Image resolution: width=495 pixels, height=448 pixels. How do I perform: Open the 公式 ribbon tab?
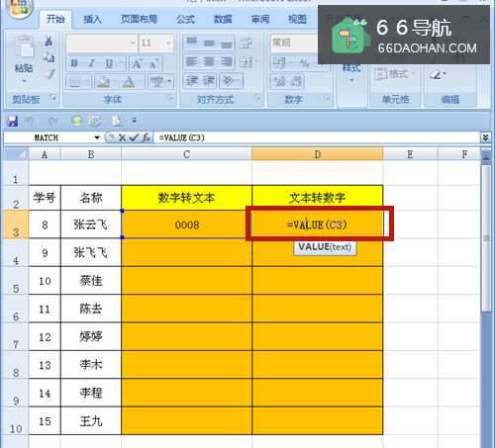point(185,20)
